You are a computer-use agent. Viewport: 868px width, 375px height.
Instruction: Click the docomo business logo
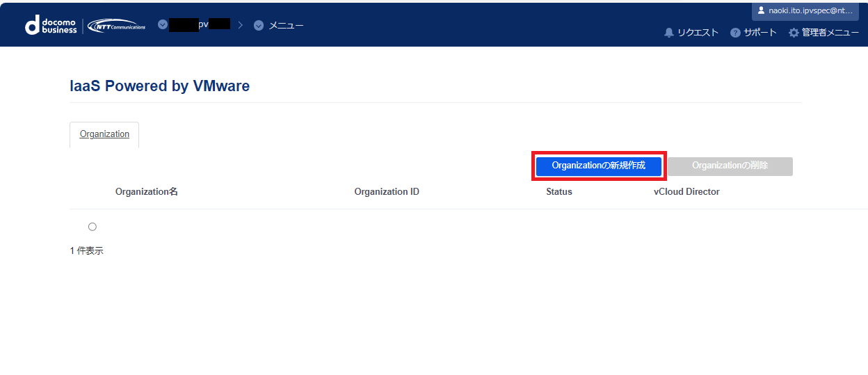[x=51, y=26]
